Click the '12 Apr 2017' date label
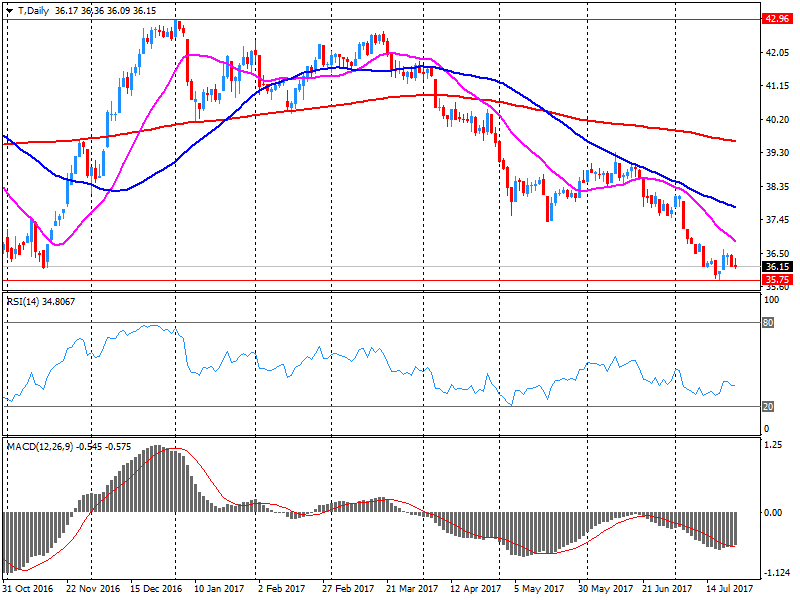 tap(476, 589)
